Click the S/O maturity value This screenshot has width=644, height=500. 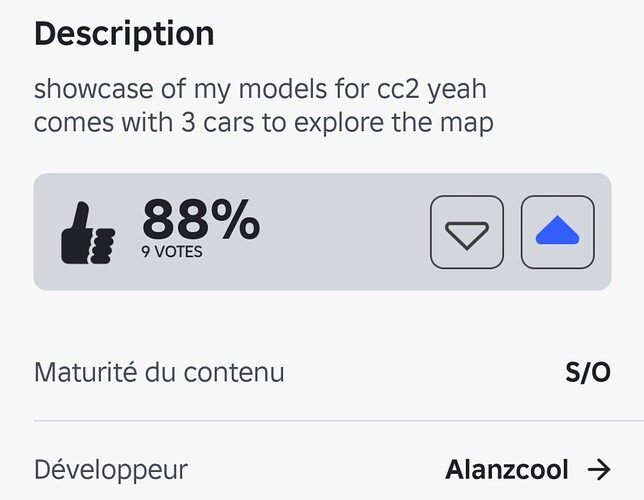[x=587, y=373]
